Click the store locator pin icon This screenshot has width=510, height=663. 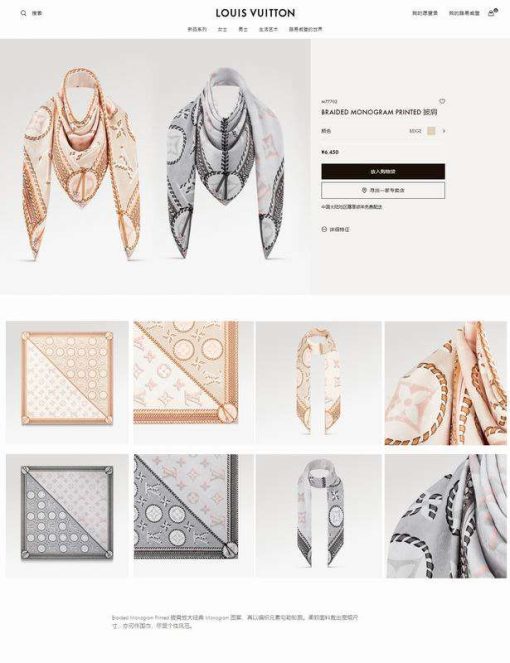(364, 190)
